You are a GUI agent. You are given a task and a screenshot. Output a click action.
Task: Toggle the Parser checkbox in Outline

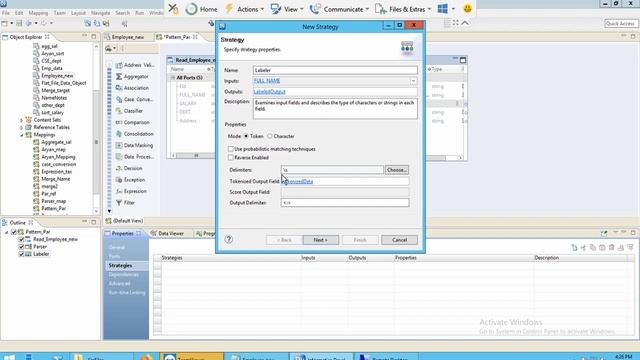point(21,247)
